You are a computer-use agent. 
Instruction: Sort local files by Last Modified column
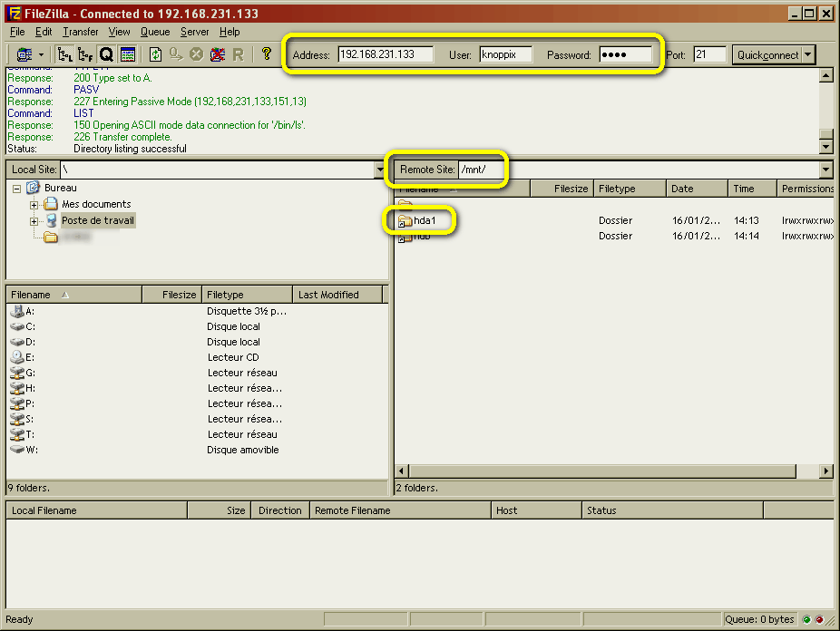click(337, 295)
